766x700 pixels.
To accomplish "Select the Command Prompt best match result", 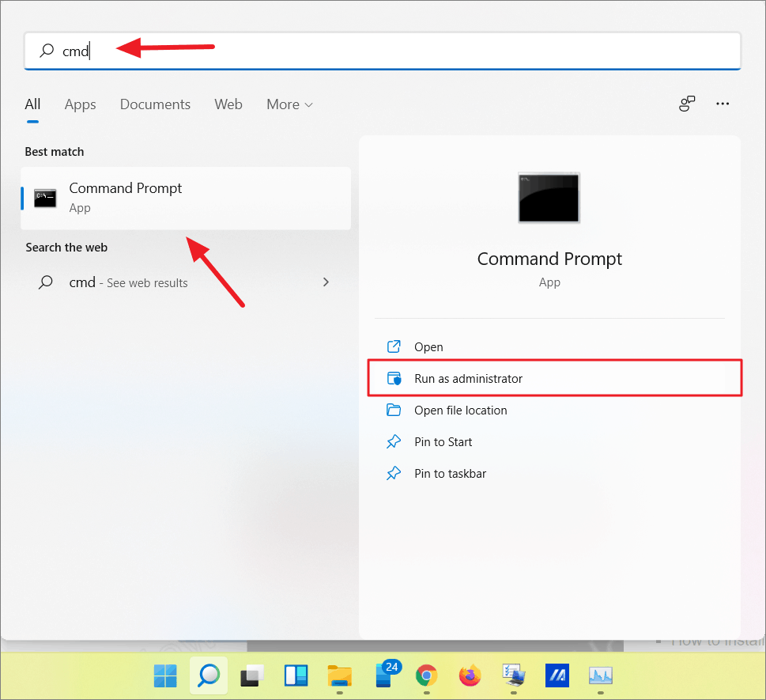I will pyautogui.click(x=186, y=198).
